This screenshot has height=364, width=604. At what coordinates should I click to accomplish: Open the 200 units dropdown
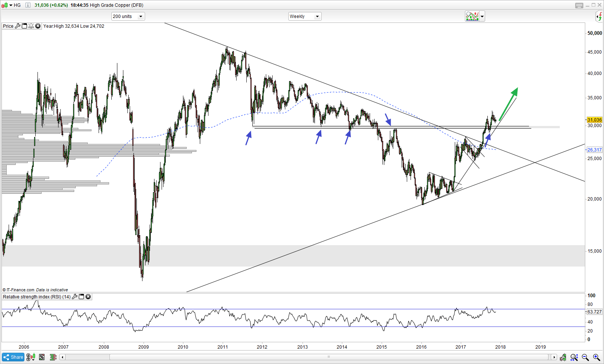128,16
